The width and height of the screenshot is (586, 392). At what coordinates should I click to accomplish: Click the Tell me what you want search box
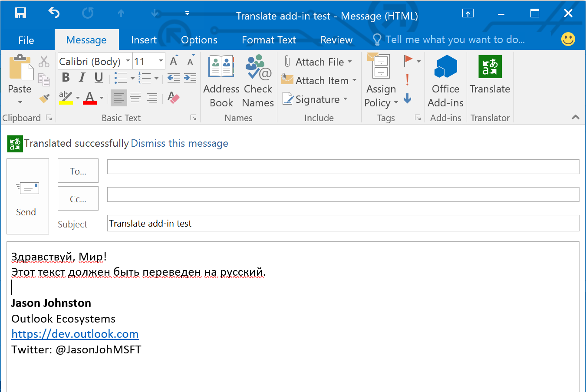tap(449, 40)
